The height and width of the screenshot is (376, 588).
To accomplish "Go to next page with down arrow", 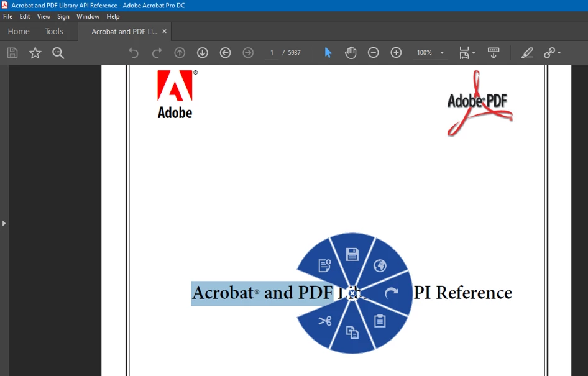I will pos(203,53).
